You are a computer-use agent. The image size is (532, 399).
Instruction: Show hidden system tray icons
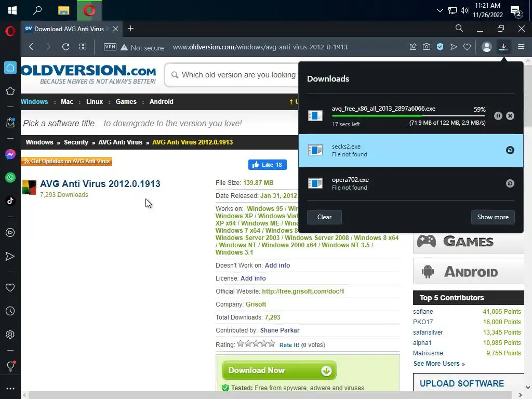pos(440,10)
